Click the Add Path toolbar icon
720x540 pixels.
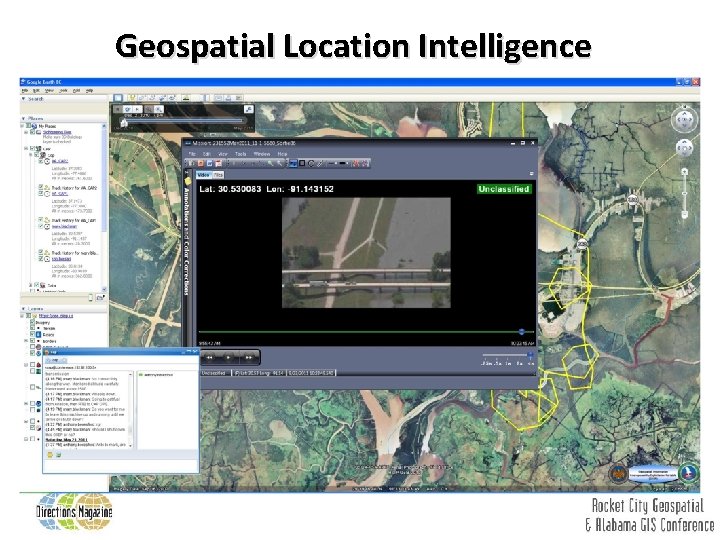(152, 98)
